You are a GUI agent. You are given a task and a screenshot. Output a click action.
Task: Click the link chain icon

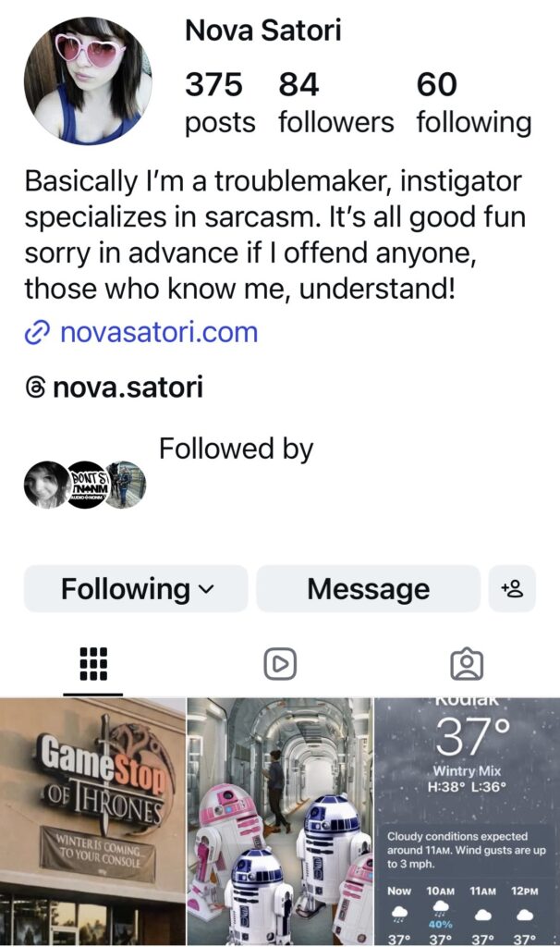click(36, 333)
